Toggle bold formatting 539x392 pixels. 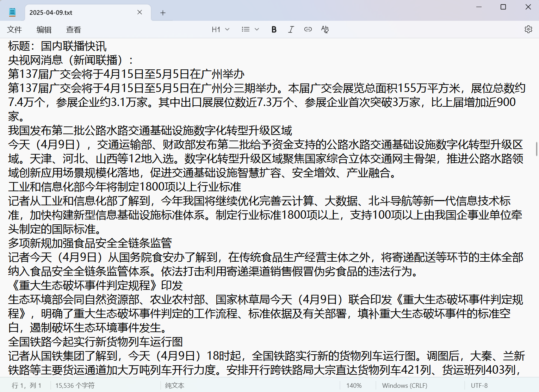[x=274, y=30]
